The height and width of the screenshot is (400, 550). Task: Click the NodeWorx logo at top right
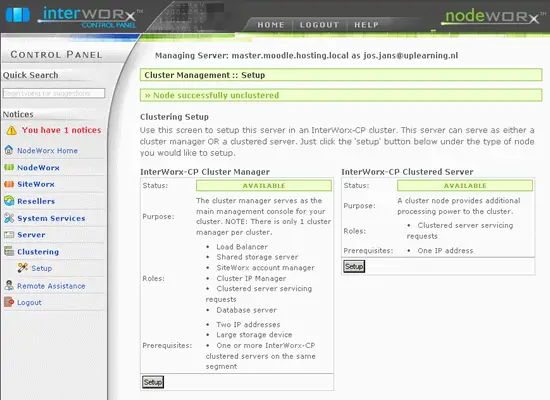coord(494,16)
